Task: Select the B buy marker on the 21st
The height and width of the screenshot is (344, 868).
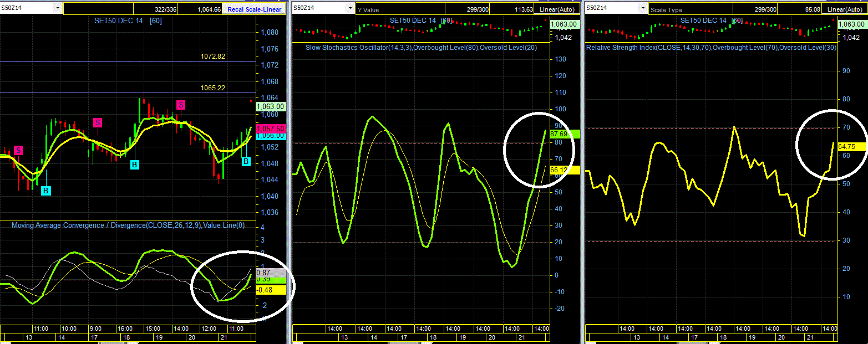Action: 246,161
